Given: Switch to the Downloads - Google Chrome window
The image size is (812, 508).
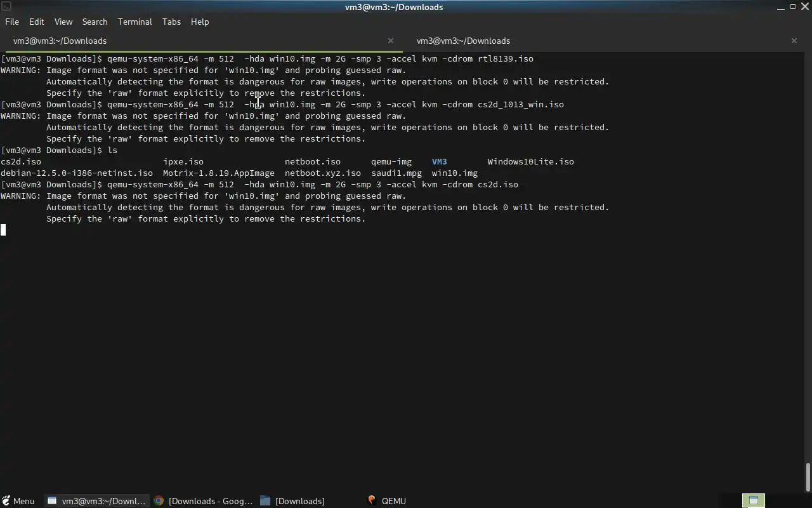Looking at the screenshot, I should click(203, 501).
